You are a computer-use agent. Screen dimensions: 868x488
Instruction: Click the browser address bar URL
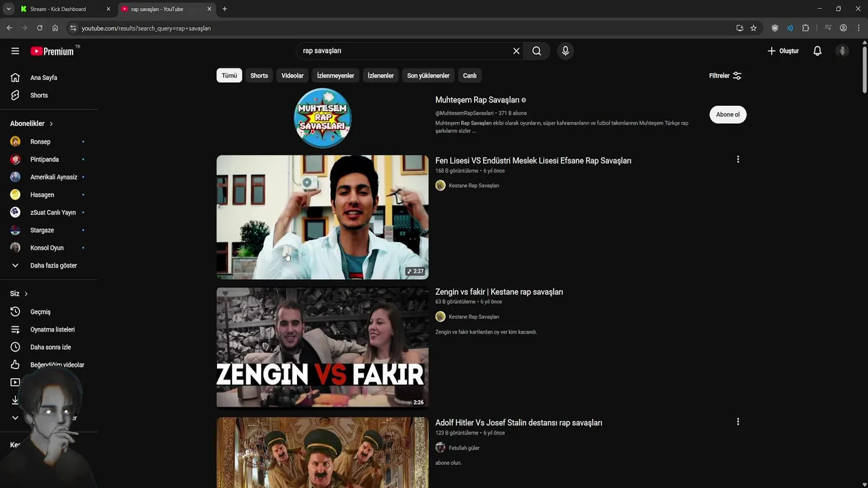[x=146, y=28]
